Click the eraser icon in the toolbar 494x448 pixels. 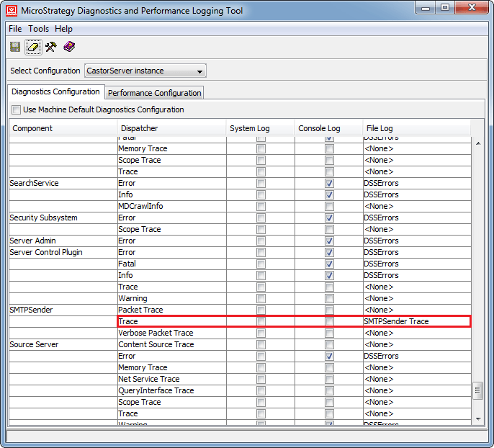coord(32,47)
